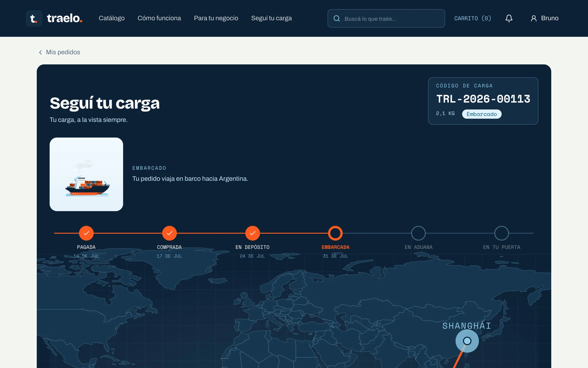Click the search magnifier icon
Viewport: 588px width, 368px height.
[x=337, y=18]
